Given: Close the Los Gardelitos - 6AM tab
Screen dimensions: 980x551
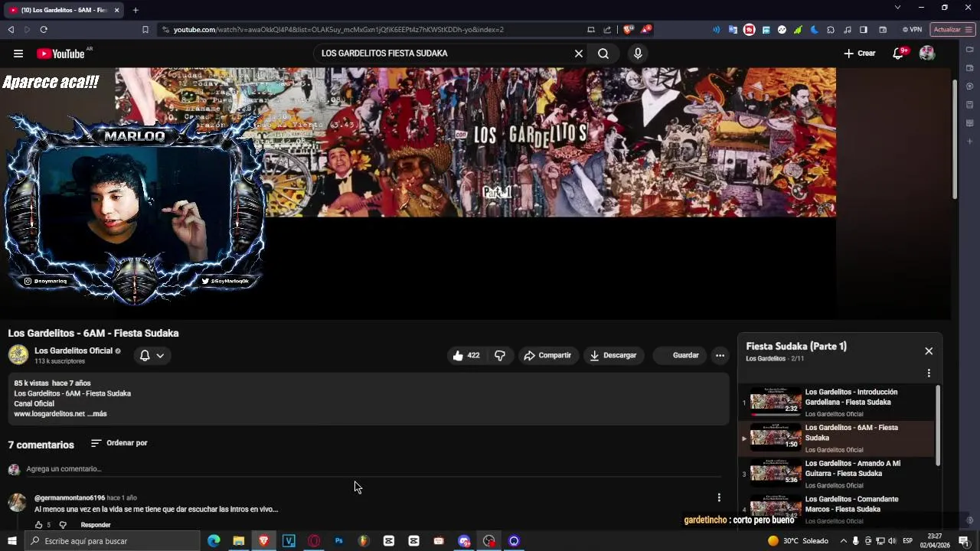Looking at the screenshot, I should (116, 10).
